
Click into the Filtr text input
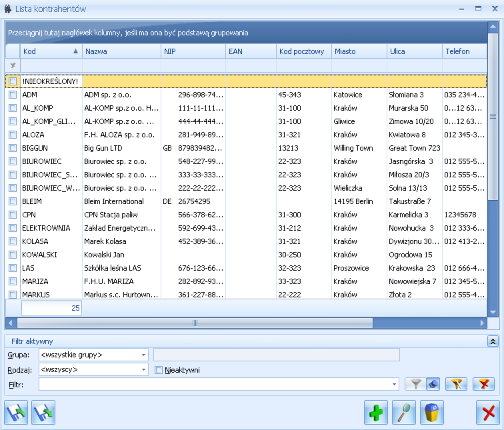click(x=214, y=385)
